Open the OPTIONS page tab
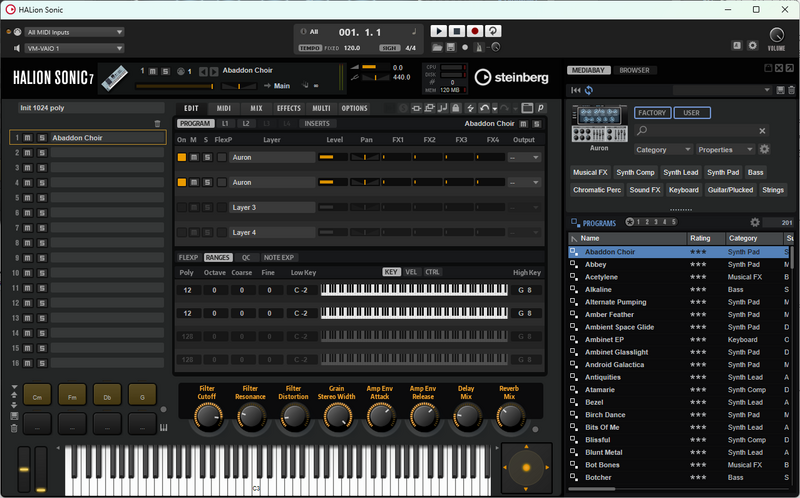This screenshot has width=800, height=498. click(354, 108)
